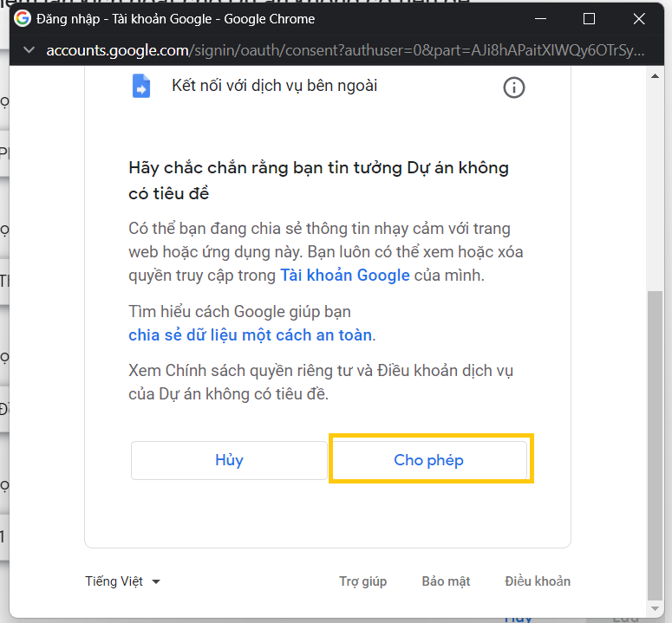
Task: Click the Kết nối với dịch vụ bên ngoài text
Action: [x=275, y=86]
